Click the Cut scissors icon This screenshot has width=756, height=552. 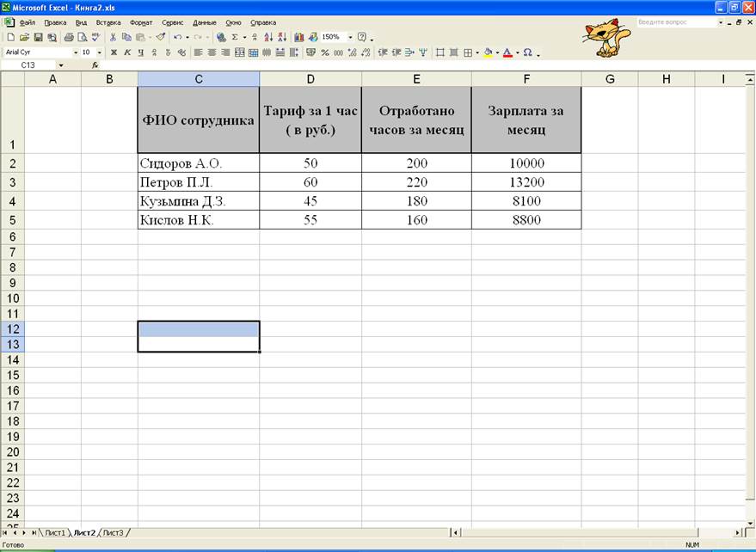click(x=113, y=38)
